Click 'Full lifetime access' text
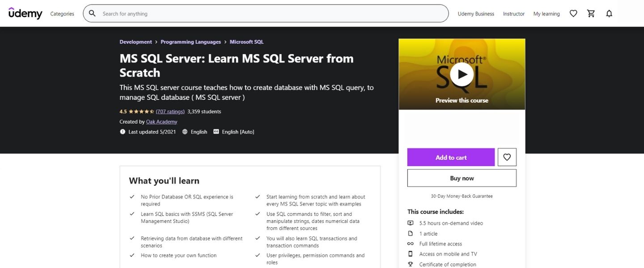Image resolution: width=644 pixels, height=268 pixels. coord(441,244)
